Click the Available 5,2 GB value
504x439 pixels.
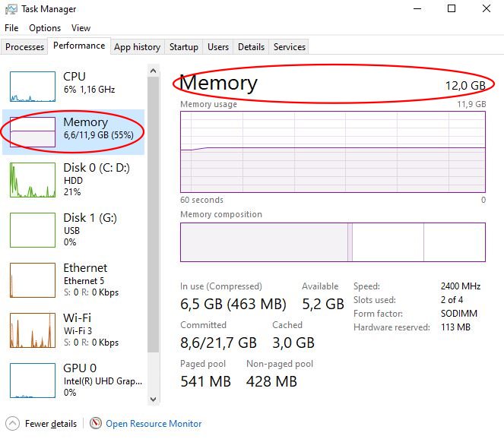point(323,304)
